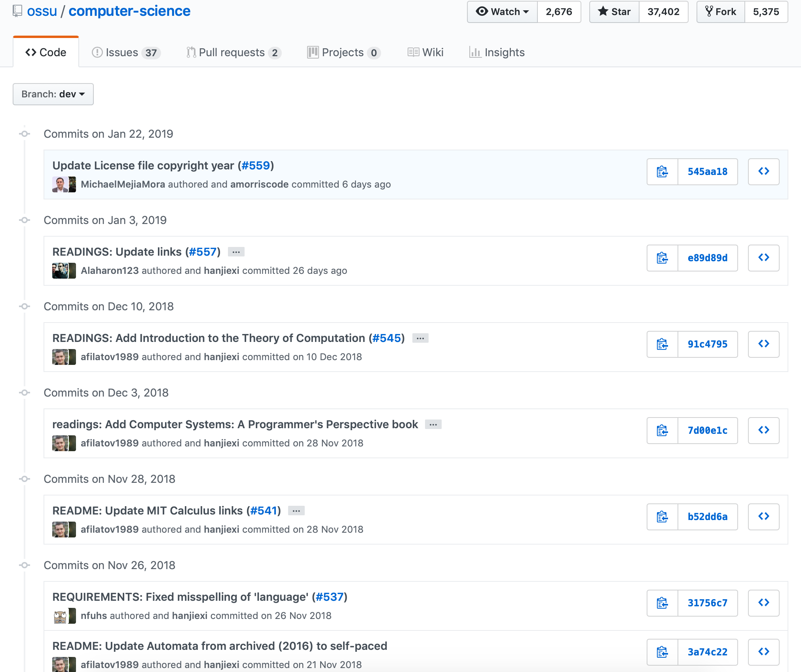Open commit hash 7d00e1c
The height and width of the screenshot is (672, 801).
click(x=708, y=431)
